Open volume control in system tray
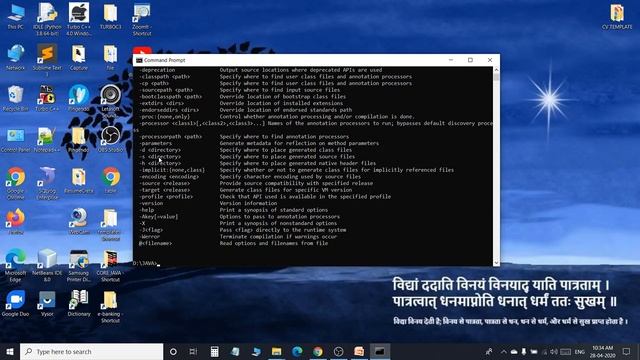This screenshot has height=360, width=640. point(554,351)
